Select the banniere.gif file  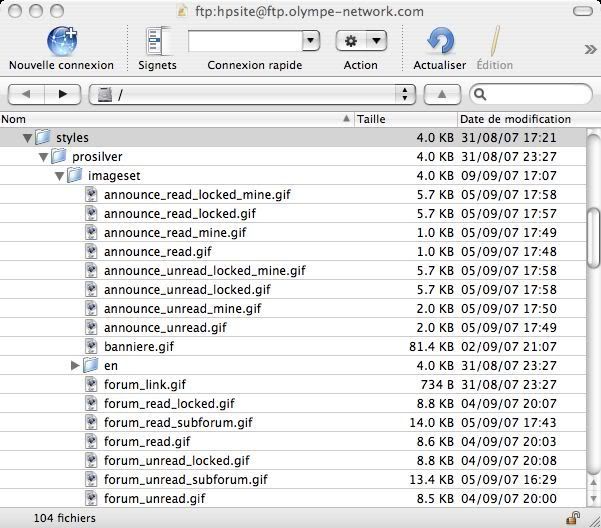click(x=138, y=347)
